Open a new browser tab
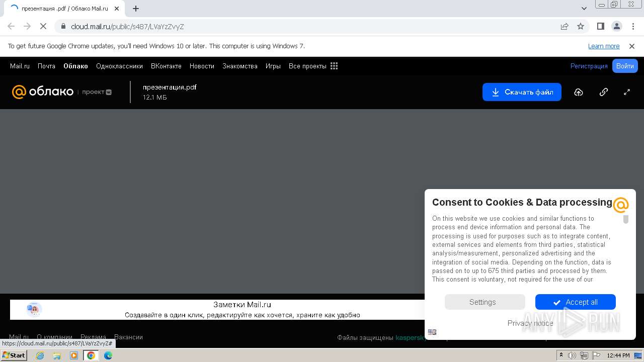This screenshot has width=644, height=362. pyautogui.click(x=136, y=9)
